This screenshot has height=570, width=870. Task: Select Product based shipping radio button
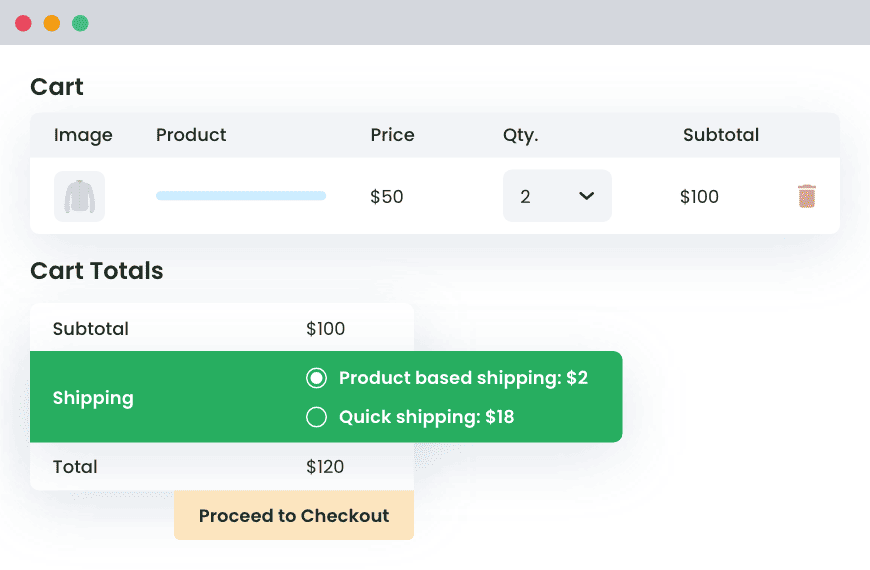(316, 378)
